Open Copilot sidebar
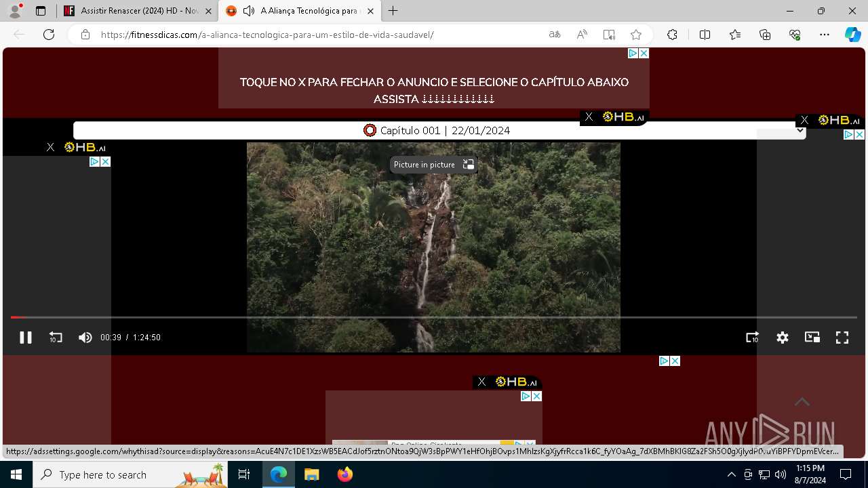This screenshot has height=488, width=868. click(853, 35)
